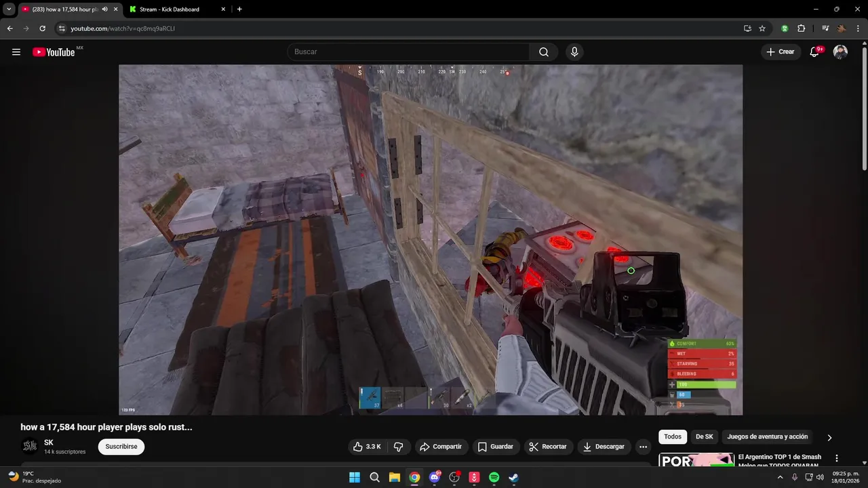Screen dimensions: 868x488
Task: Open the YouTube guide hamburger menu
Action: click(x=16, y=52)
